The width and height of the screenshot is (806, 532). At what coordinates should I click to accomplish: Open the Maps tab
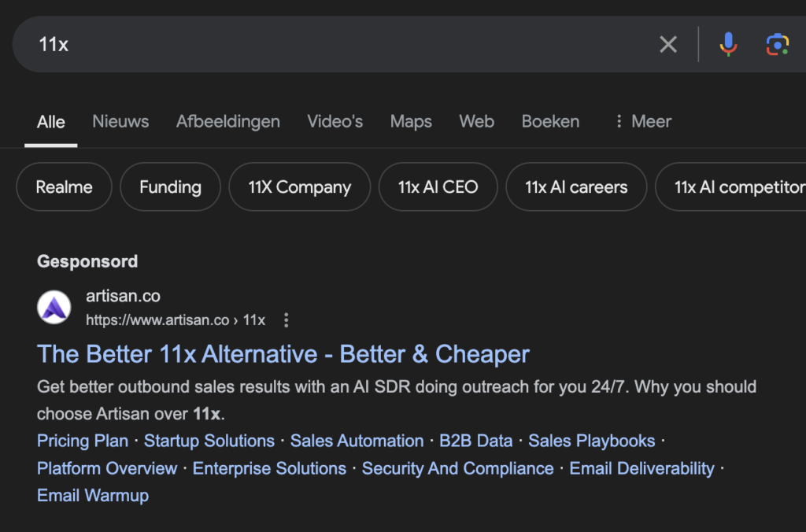coord(411,121)
